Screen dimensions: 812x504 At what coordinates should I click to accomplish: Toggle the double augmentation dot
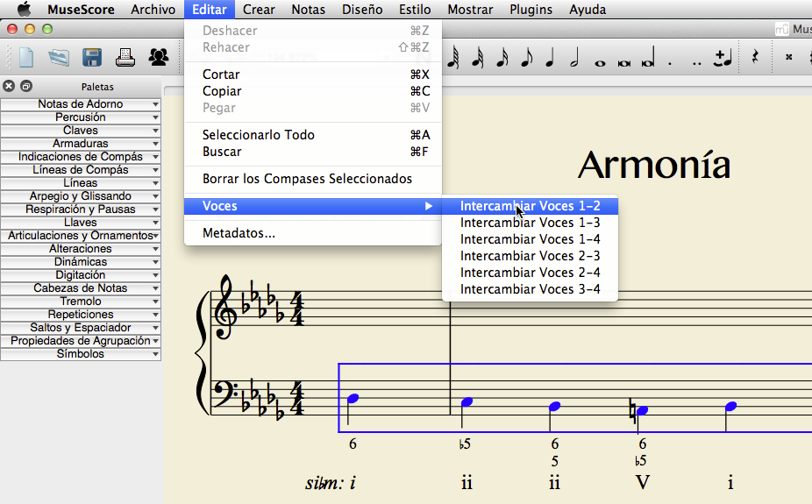(x=697, y=64)
